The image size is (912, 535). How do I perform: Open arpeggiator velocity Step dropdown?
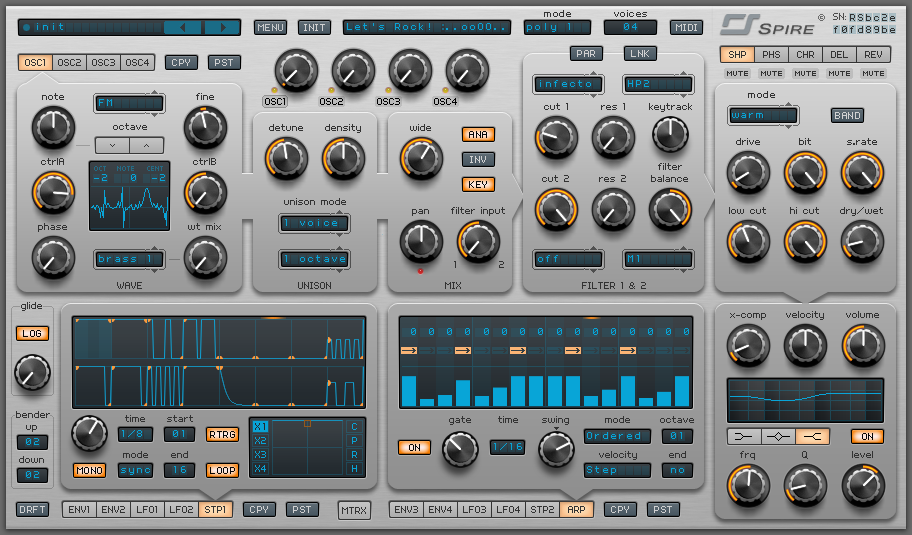click(x=617, y=470)
